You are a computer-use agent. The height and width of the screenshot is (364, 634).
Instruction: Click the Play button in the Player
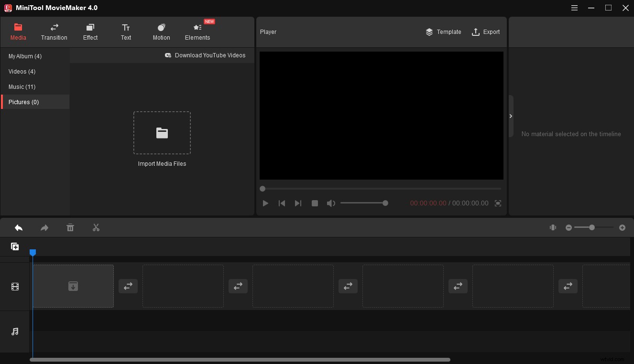(x=265, y=203)
